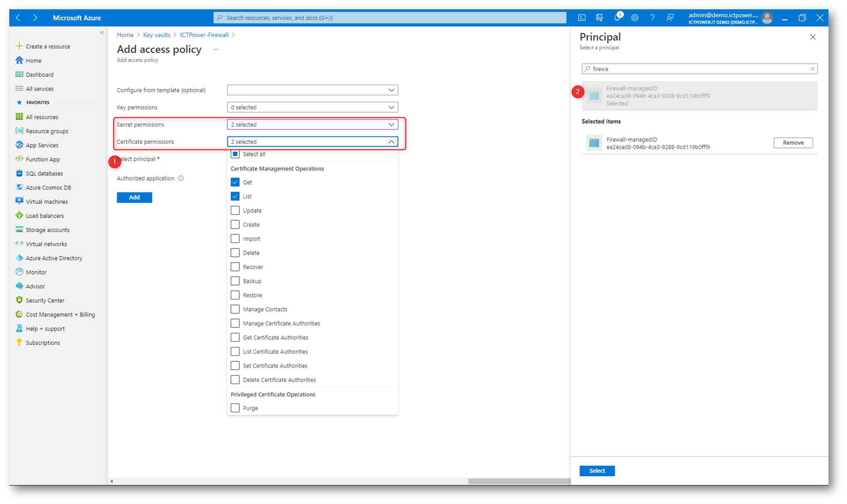Click the App Services icon
Viewport: 847px width, 504px height.
[19, 145]
